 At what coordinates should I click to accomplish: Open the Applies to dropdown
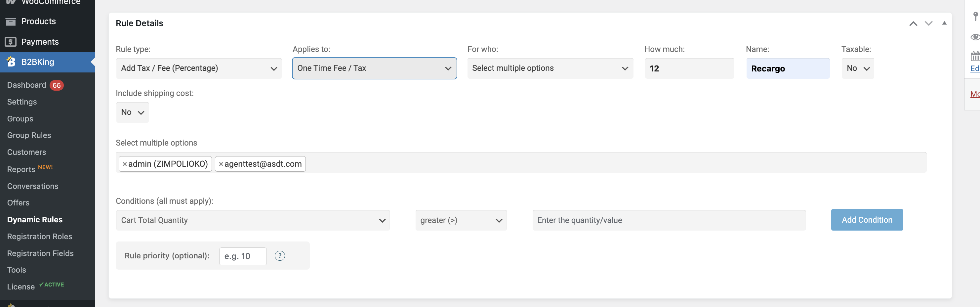click(374, 68)
